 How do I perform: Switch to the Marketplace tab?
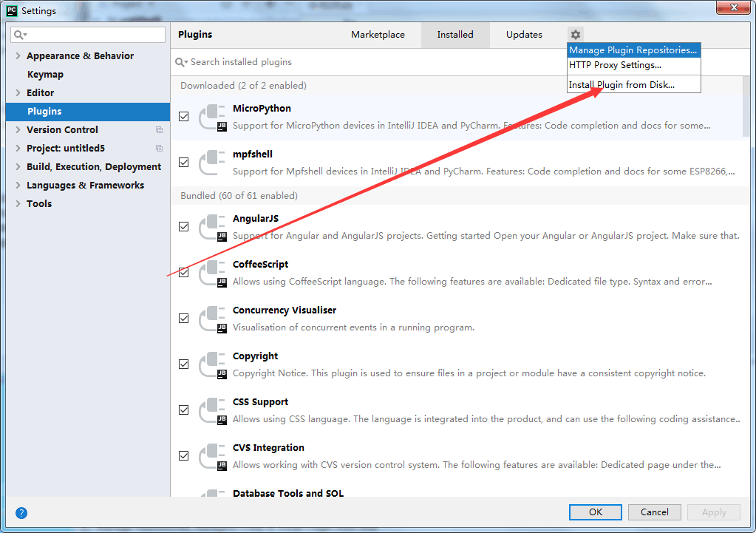coord(378,35)
